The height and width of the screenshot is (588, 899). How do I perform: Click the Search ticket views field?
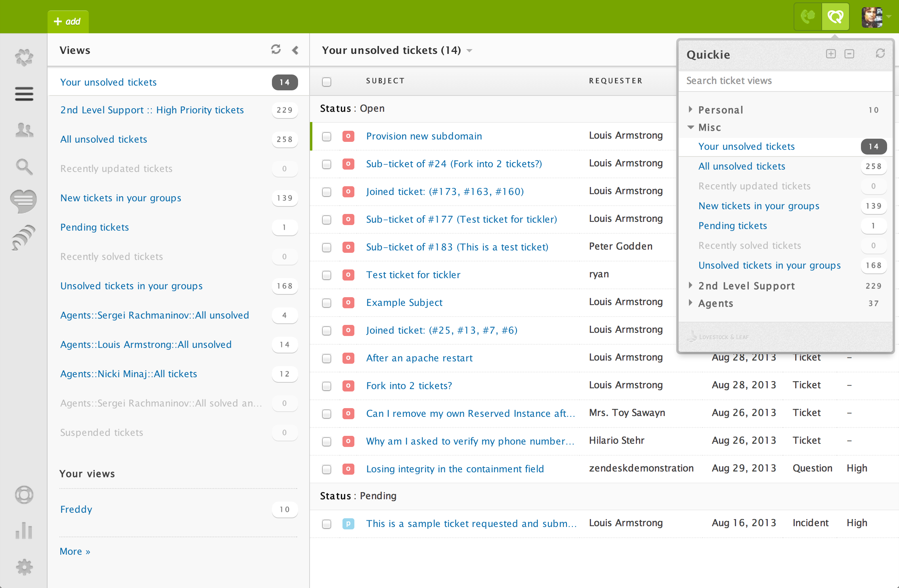[x=786, y=81]
